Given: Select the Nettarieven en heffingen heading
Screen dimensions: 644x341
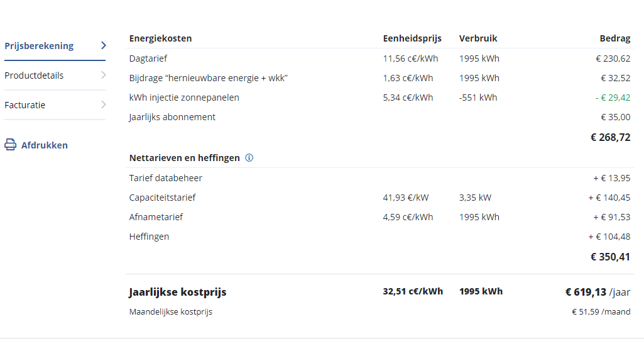Looking at the screenshot, I should [x=185, y=158].
